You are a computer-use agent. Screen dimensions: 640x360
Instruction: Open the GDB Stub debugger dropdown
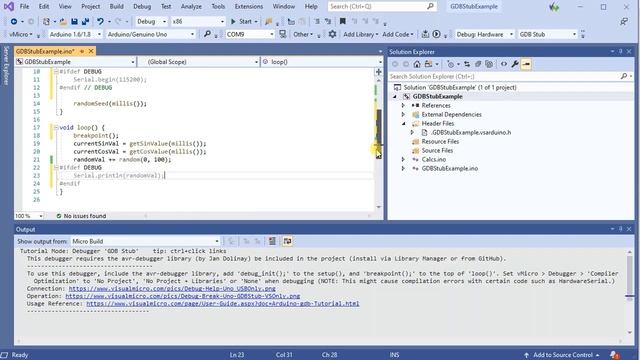tap(547, 34)
